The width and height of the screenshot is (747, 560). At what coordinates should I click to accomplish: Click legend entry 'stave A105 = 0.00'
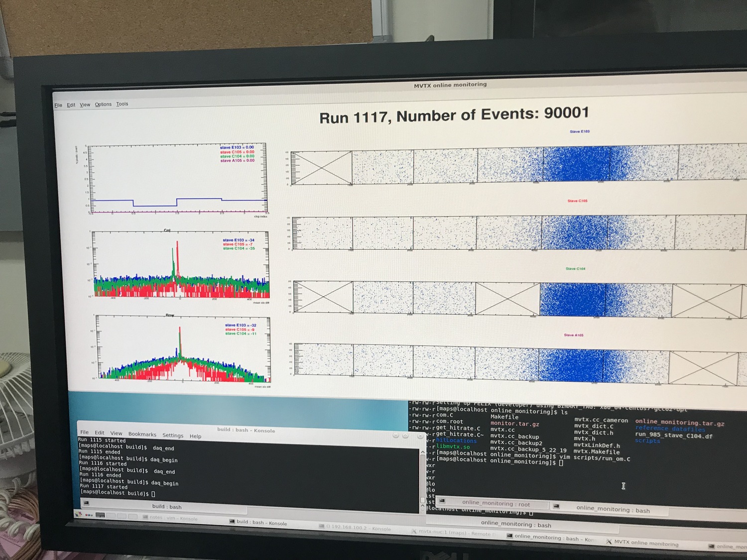[238, 160]
